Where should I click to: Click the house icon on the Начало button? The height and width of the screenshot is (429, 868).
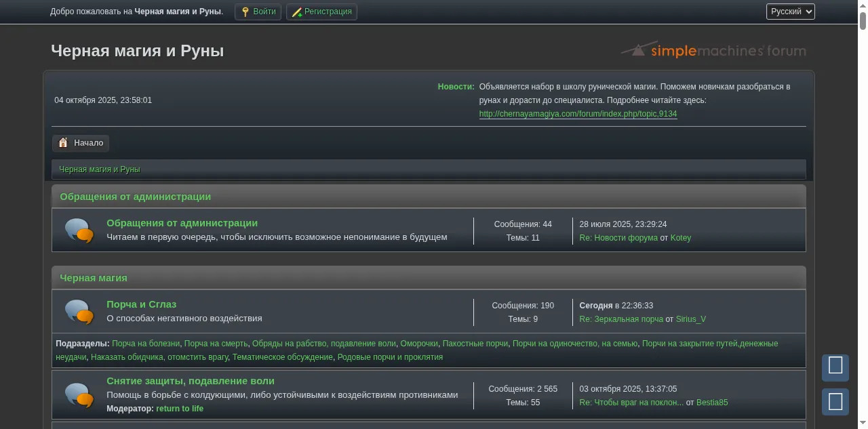[x=63, y=142]
